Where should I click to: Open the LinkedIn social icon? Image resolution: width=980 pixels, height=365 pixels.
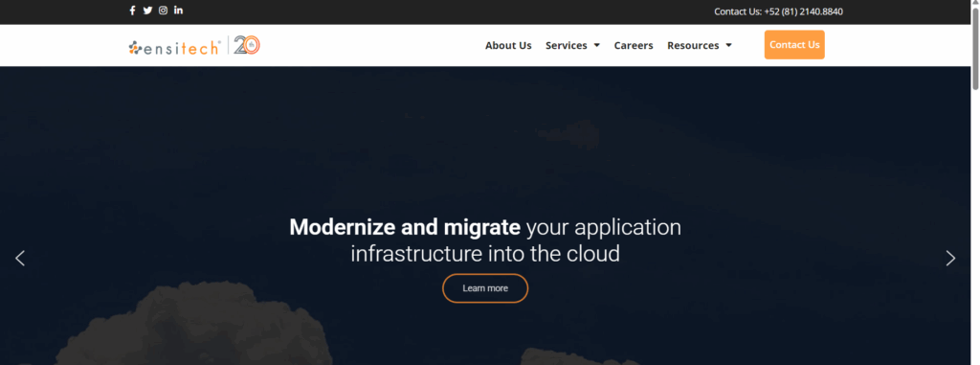(x=179, y=10)
